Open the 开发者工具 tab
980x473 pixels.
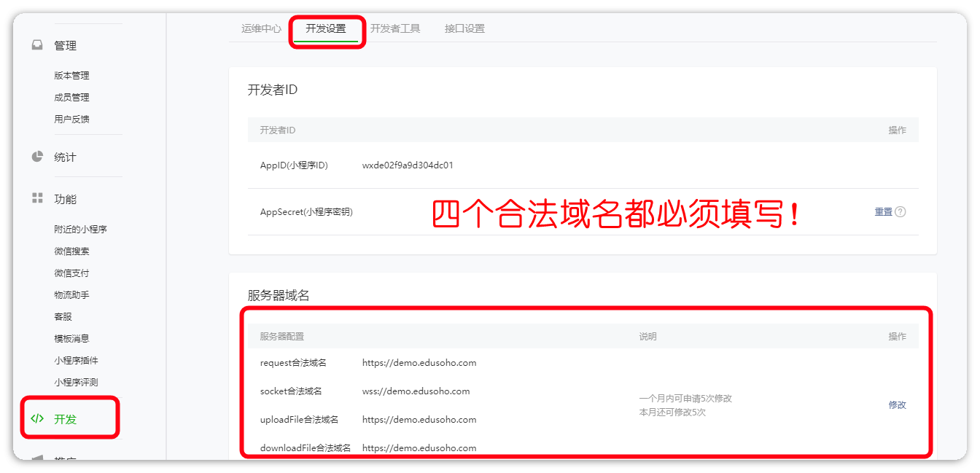395,28
